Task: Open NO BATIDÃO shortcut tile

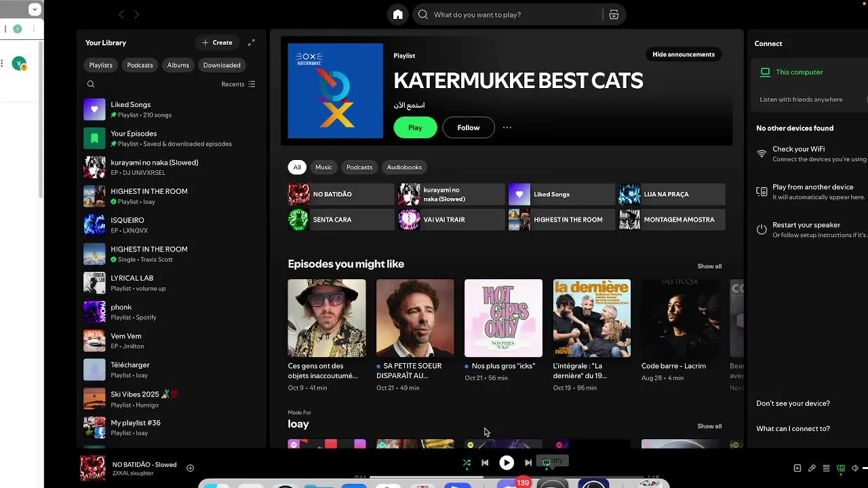Action: (x=340, y=194)
